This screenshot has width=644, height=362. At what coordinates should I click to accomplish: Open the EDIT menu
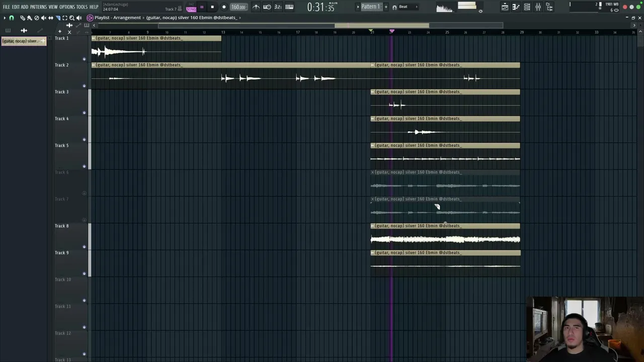pos(16,7)
